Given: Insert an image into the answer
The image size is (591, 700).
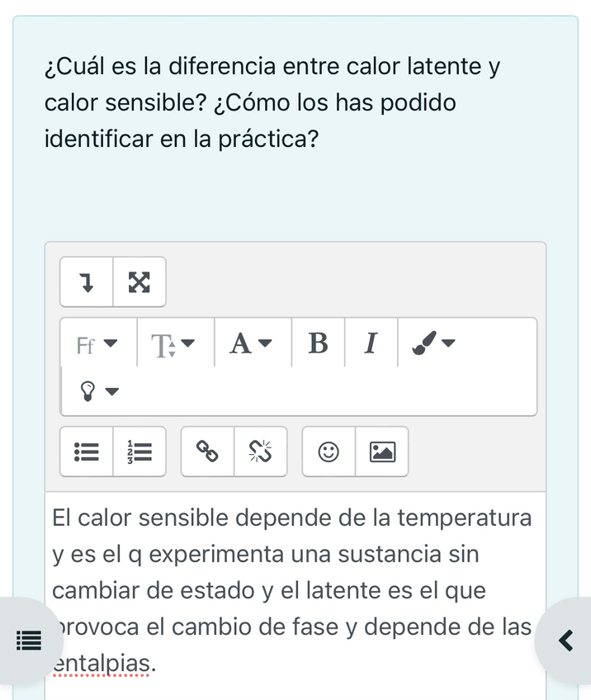Looking at the screenshot, I should [382, 452].
